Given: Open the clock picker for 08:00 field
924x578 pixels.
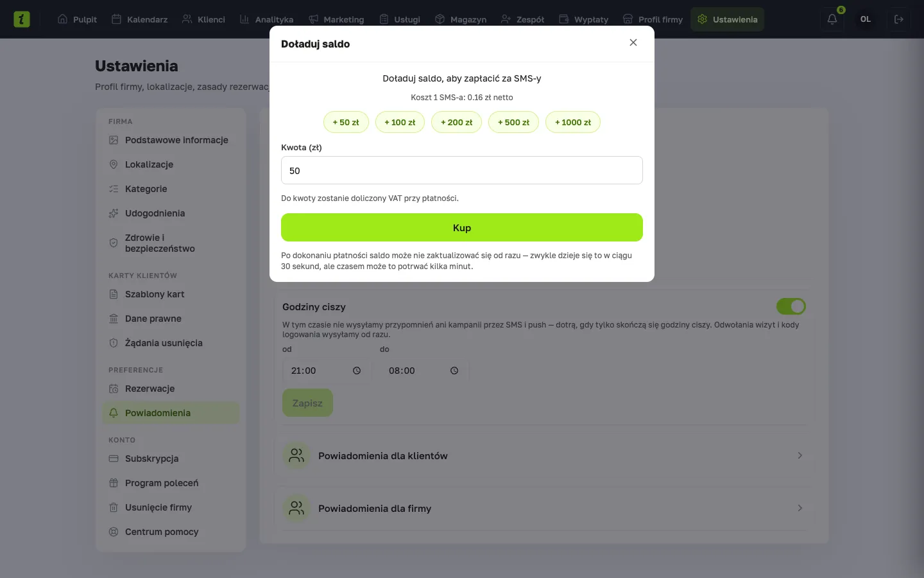Looking at the screenshot, I should pos(454,371).
